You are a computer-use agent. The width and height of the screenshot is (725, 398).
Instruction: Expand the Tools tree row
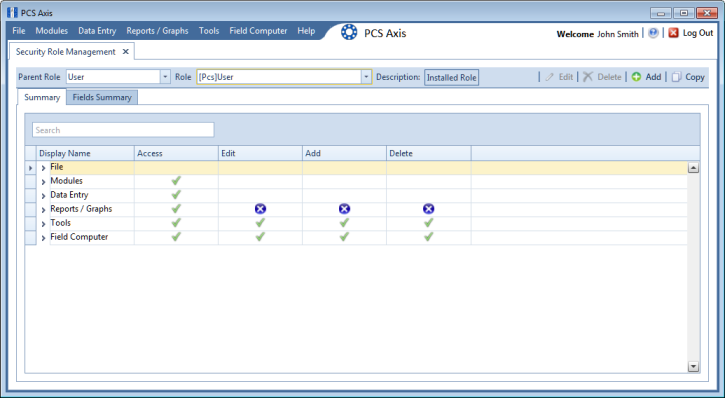43,224
